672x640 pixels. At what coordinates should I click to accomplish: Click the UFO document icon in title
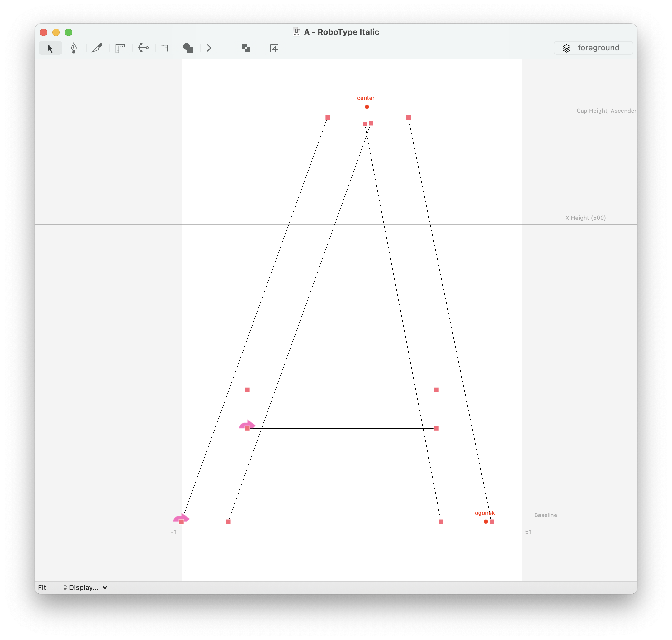(296, 32)
